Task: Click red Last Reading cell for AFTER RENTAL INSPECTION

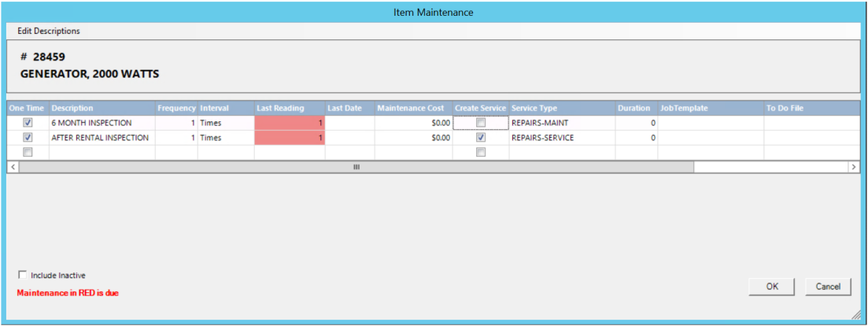Action: 290,137
